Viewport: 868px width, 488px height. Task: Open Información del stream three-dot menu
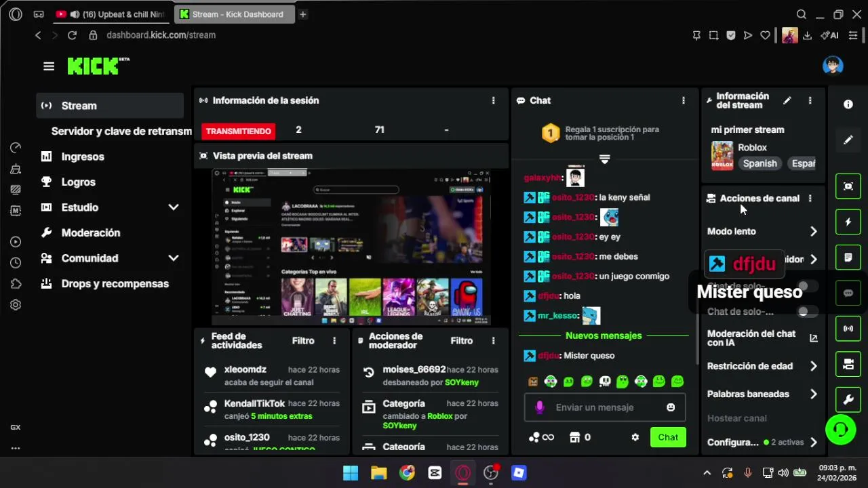[810, 100]
